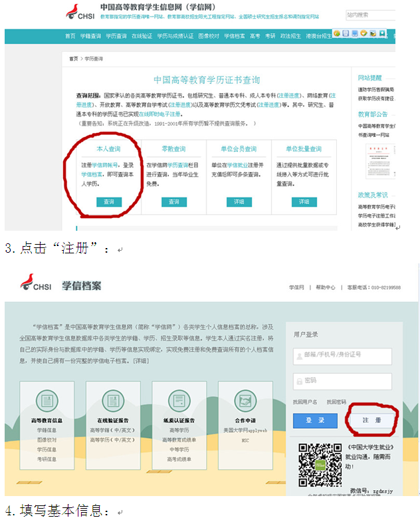Open 高等教育成绩单 under 纸质认证报告
The width and height of the screenshot is (420, 520).
click(x=179, y=440)
